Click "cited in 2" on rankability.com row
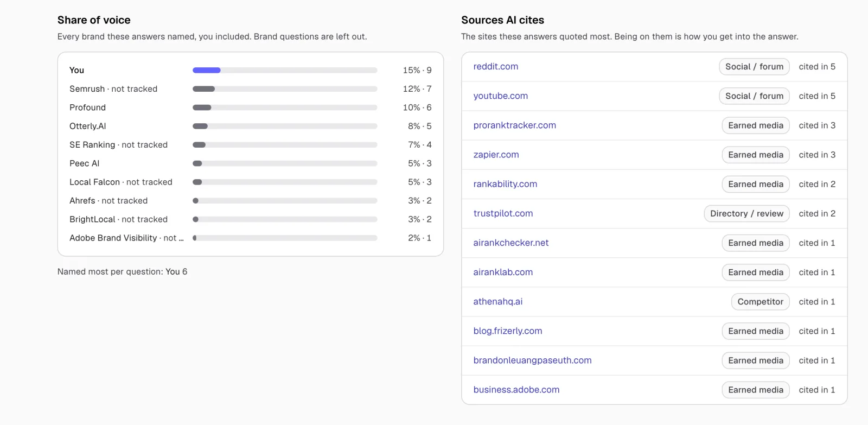 click(817, 183)
